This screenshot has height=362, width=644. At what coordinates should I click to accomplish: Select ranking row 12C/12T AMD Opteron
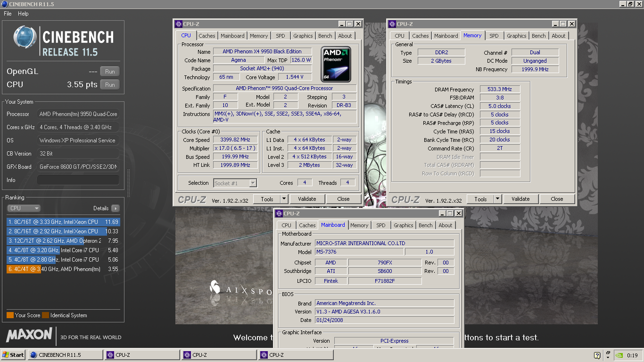point(63,241)
